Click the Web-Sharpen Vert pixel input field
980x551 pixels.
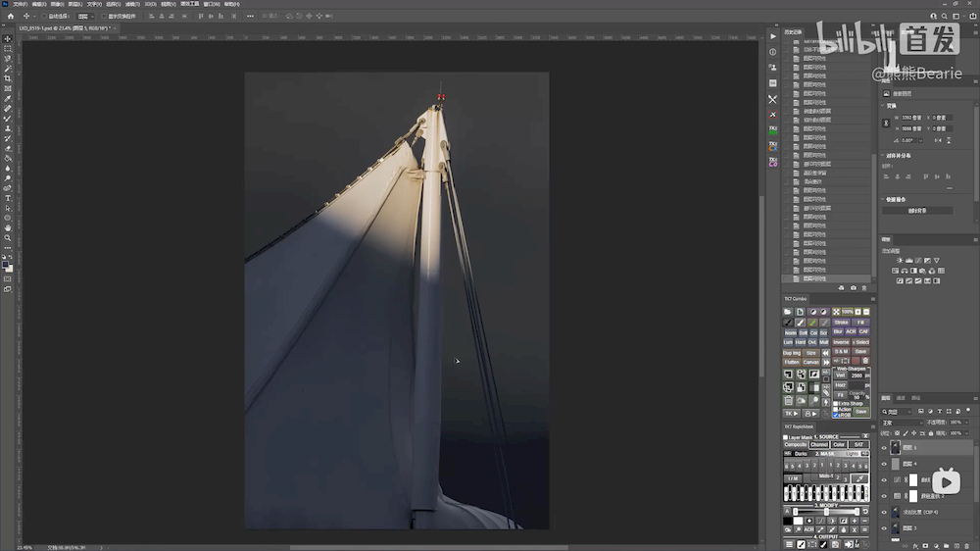point(856,376)
